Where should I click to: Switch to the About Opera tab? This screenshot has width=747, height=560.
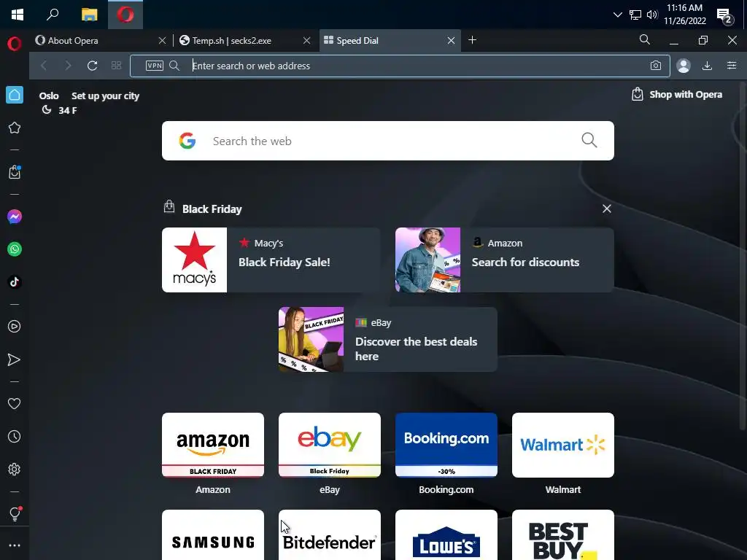[x=94, y=41]
